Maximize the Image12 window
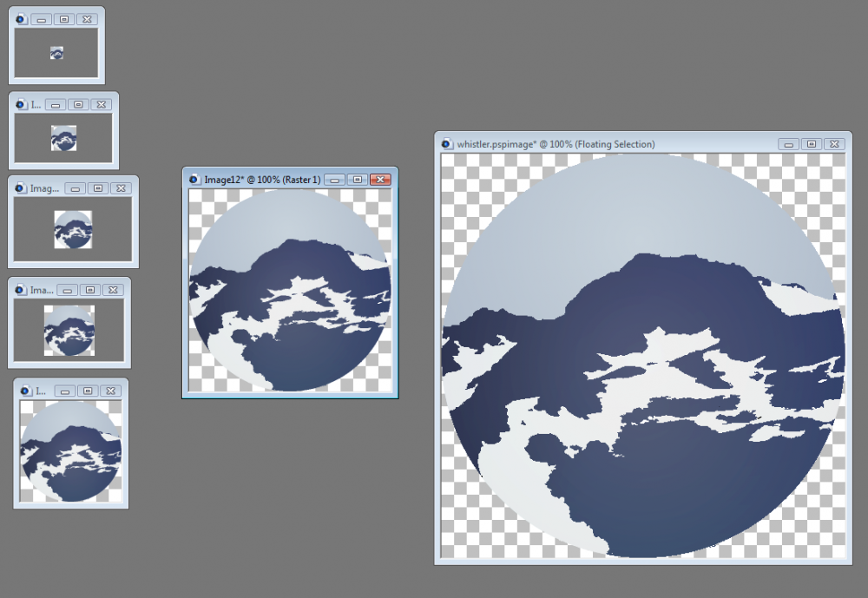 click(357, 180)
